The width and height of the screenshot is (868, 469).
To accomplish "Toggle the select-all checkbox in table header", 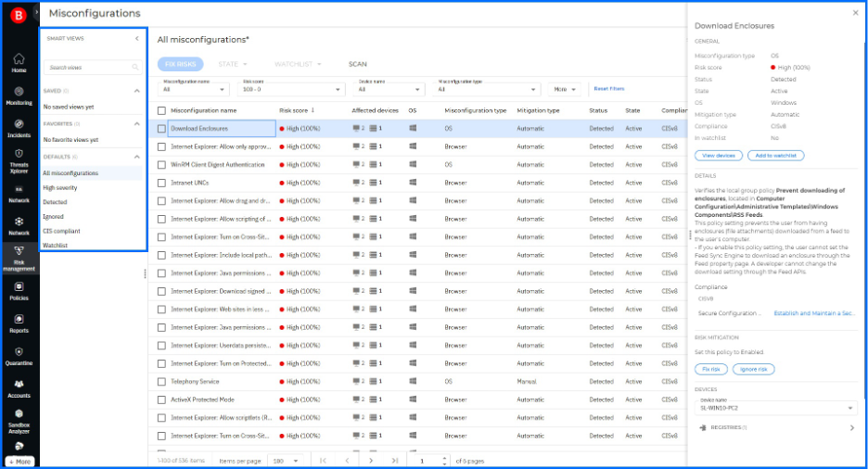I will [161, 110].
